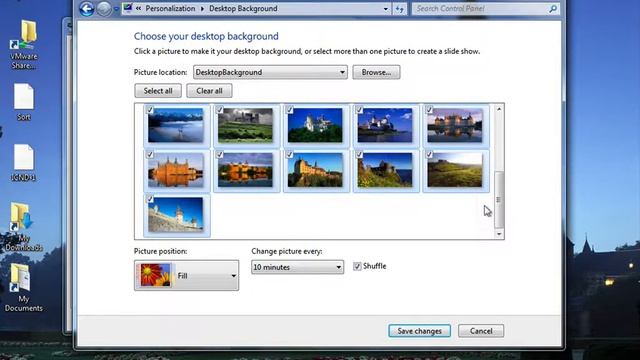Click the Forward navigation button

click(x=104, y=9)
